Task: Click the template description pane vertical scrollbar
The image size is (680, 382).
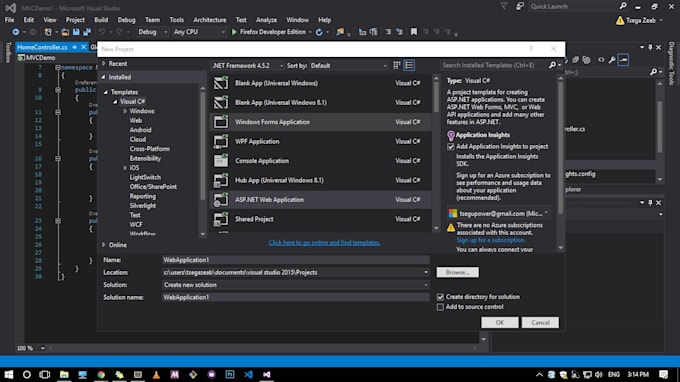Action: coord(560,163)
